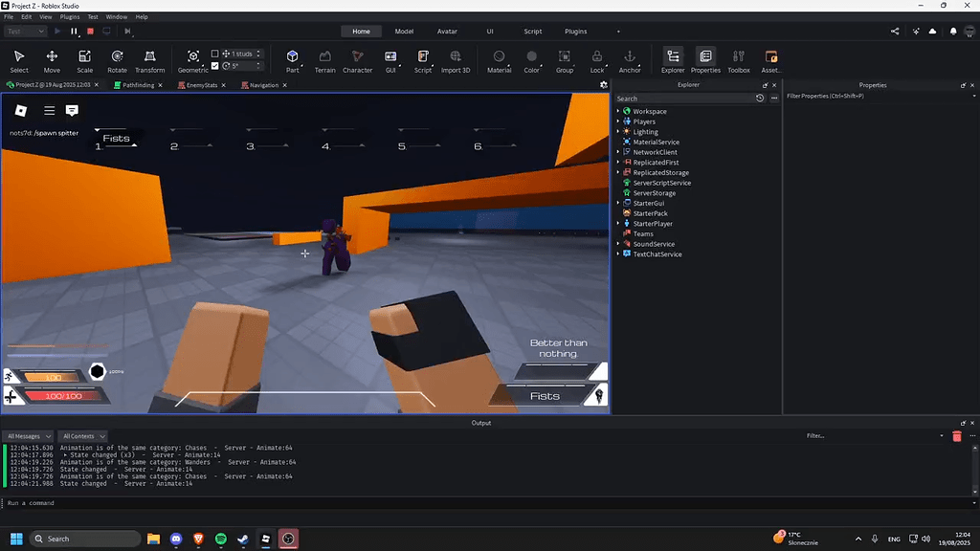
Task: Open the in-game chat icon
Action: tap(72, 111)
